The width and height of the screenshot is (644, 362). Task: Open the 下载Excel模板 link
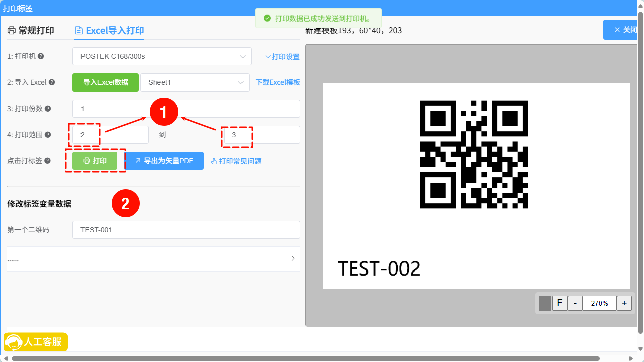278,82
